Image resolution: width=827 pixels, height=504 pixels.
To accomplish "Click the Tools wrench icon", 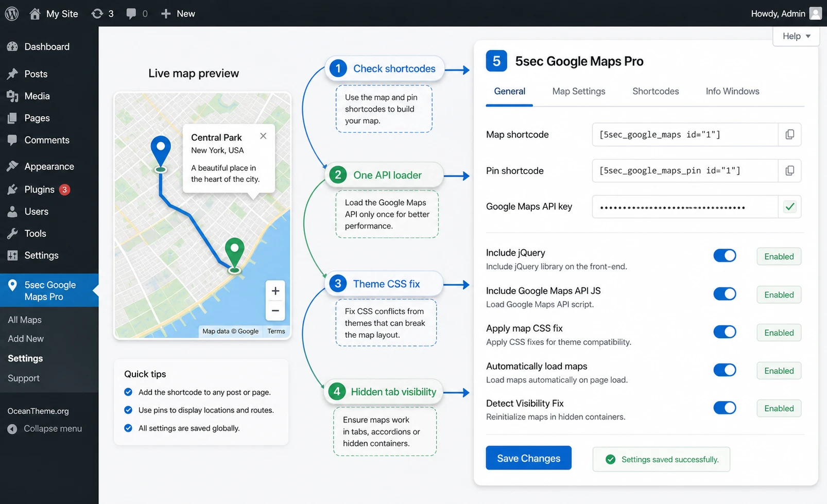I will (x=12, y=234).
